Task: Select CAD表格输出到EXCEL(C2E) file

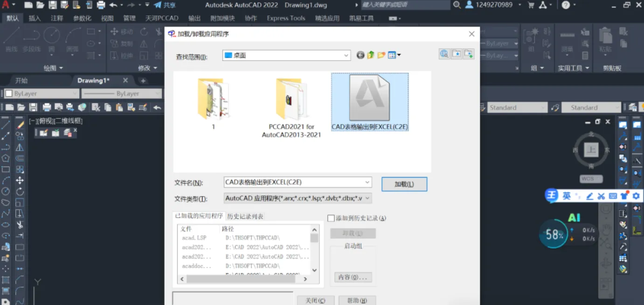Action: pos(370,102)
